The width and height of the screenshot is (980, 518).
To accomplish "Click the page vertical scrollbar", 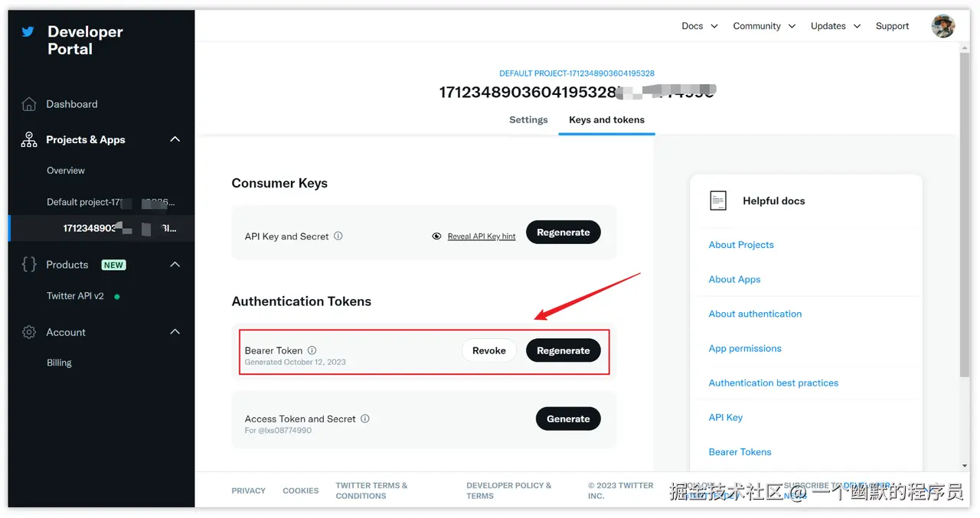I will [965, 214].
